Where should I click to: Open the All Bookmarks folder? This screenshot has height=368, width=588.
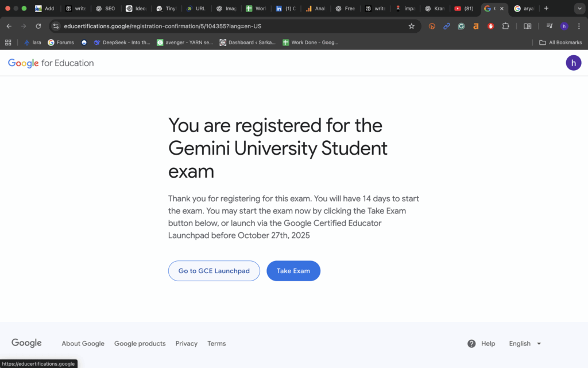(x=560, y=43)
